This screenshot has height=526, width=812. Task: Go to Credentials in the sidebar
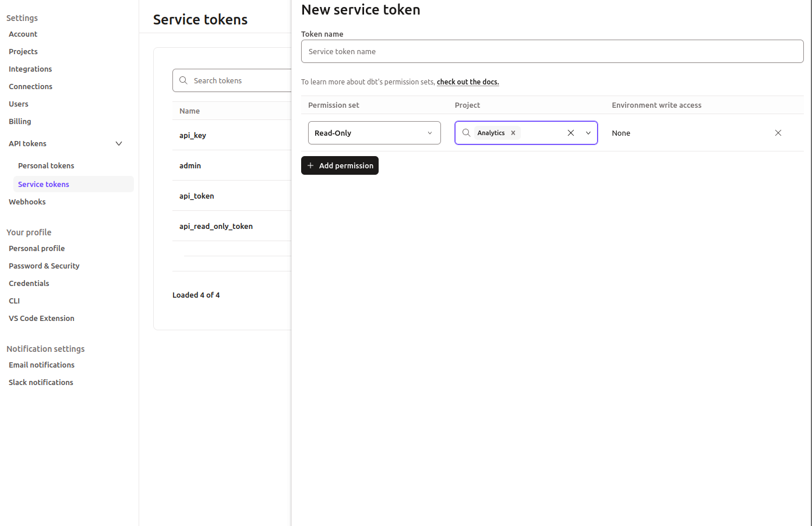(x=29, y=283)
